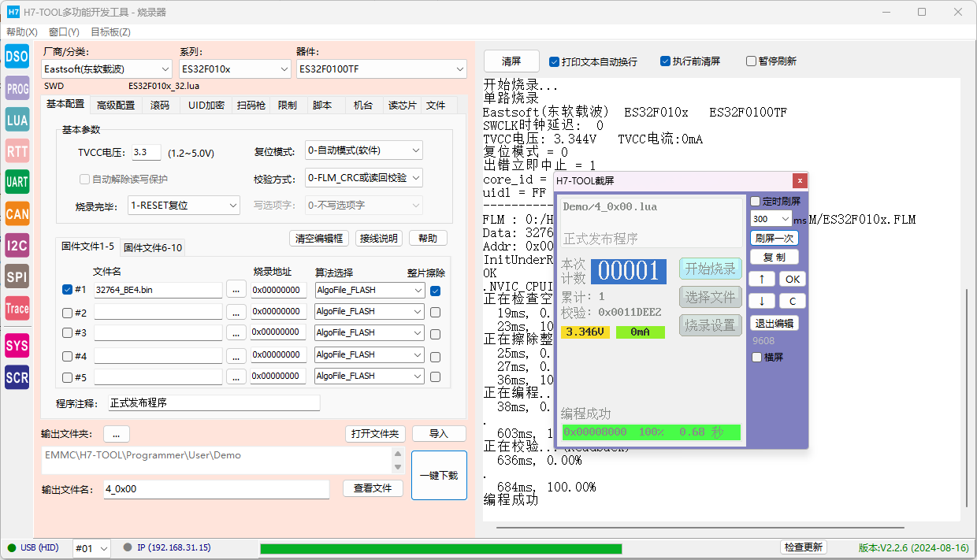
Task: Click the 复 制 button in popup
Action: 774,258
